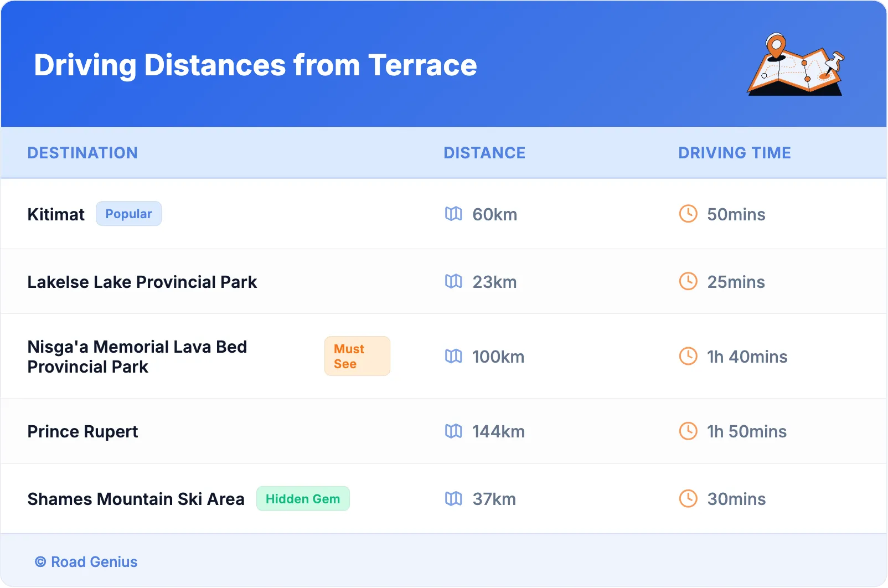888x588 pixels.
Task: Click the 25mins driving time
Action: pyautogui.click(x=736, y=282)
